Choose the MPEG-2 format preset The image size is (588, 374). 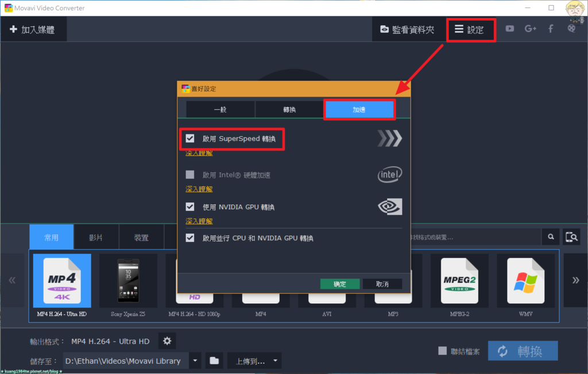click(459, 286)
